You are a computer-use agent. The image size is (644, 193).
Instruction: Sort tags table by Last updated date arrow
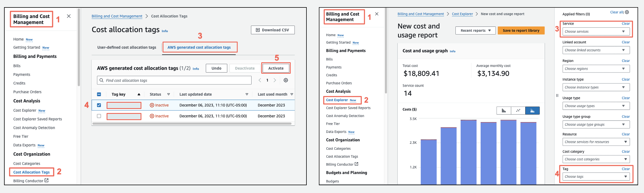click(247, 94)
